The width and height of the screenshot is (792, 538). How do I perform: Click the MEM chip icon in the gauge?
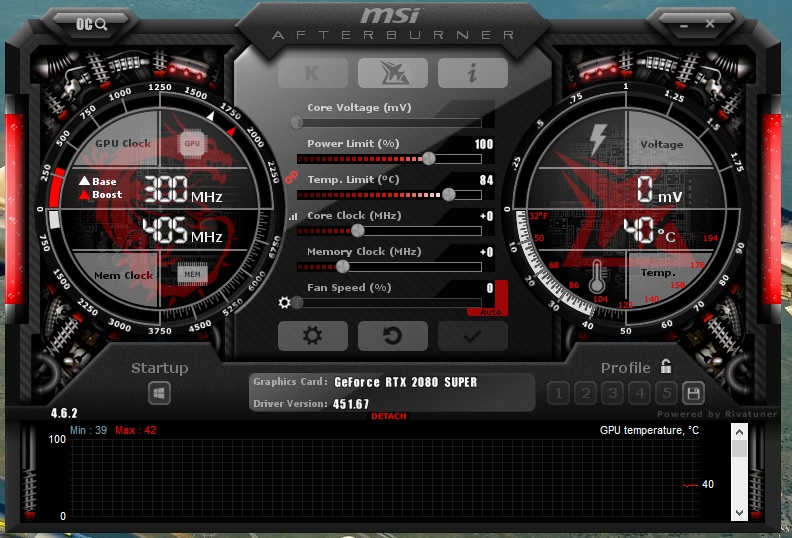192,274
